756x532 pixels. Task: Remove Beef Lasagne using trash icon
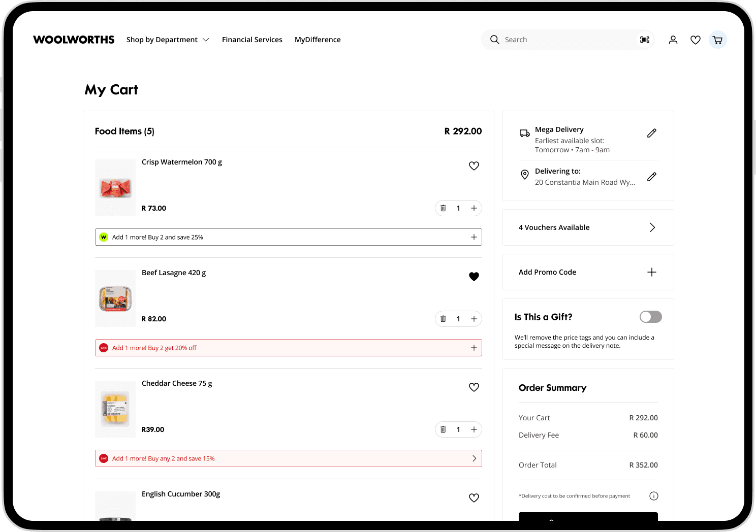pos(443,319)
